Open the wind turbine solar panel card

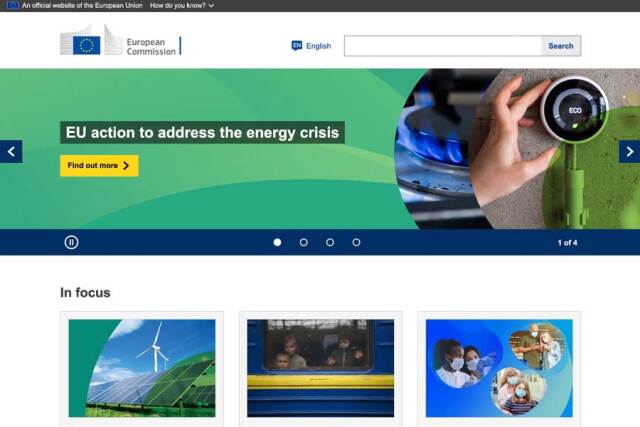[x=142, y=368]
